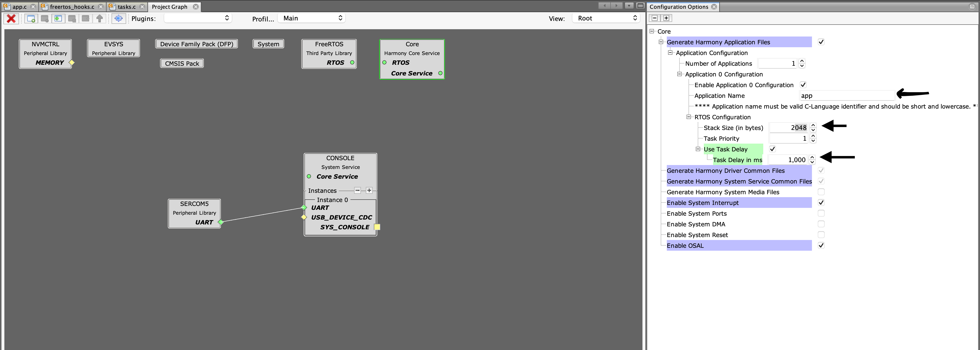The height and width of the screenshot is (350, 980).
Task: Click the collapse all icon in Configuration Options
Action: [x=654, y=18]
